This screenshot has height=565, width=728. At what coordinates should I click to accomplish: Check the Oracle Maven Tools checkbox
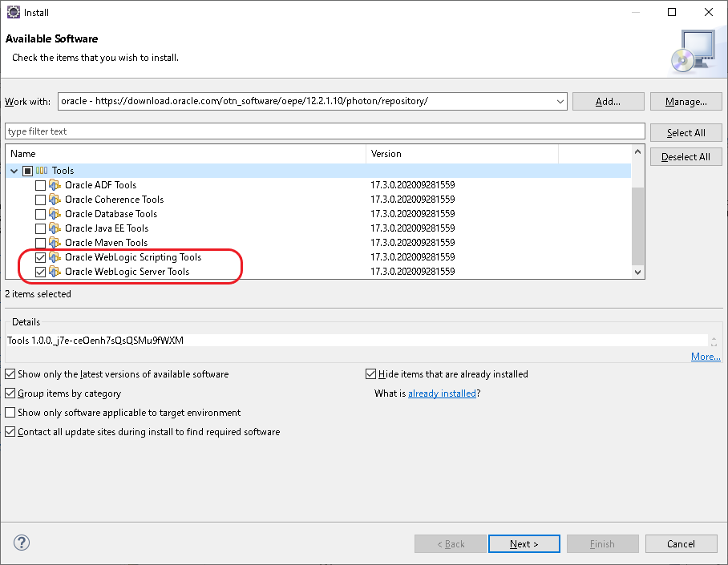point(40,244)
